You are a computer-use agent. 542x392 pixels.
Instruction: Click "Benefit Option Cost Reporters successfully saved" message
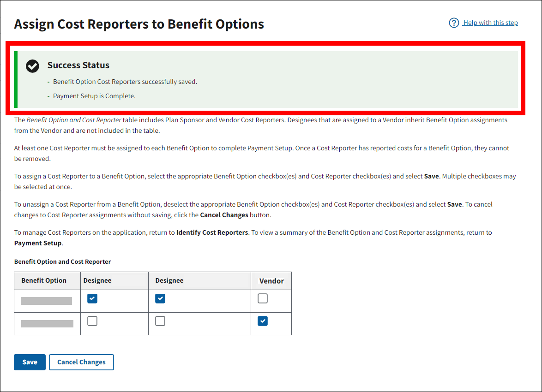(125, 82)
